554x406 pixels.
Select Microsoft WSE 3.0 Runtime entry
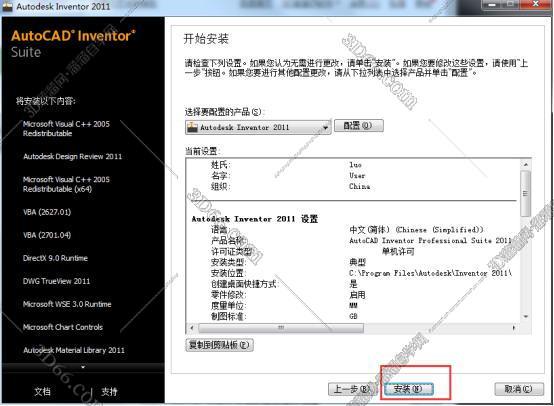coord(67,304)
